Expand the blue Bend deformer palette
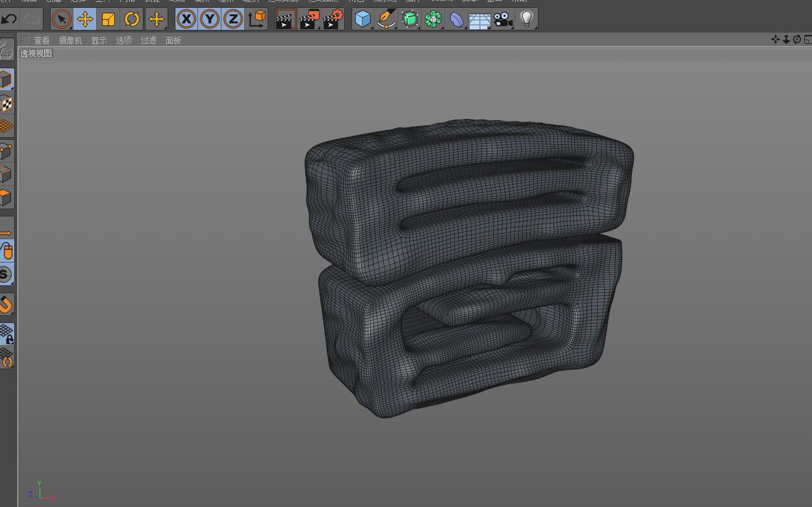 tap(457, 19)
